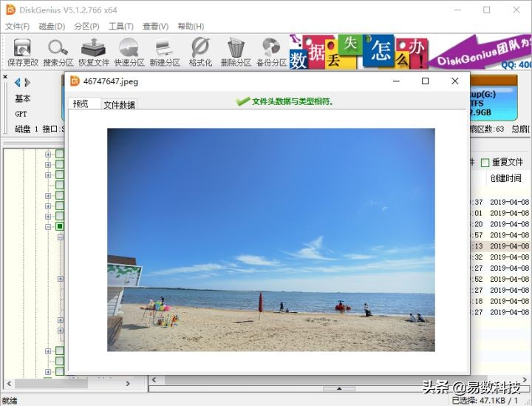This screenshot has width=532, height=406.
Task: Click left arrow of file list horizontal scrollbar
Action: (154, 380)
